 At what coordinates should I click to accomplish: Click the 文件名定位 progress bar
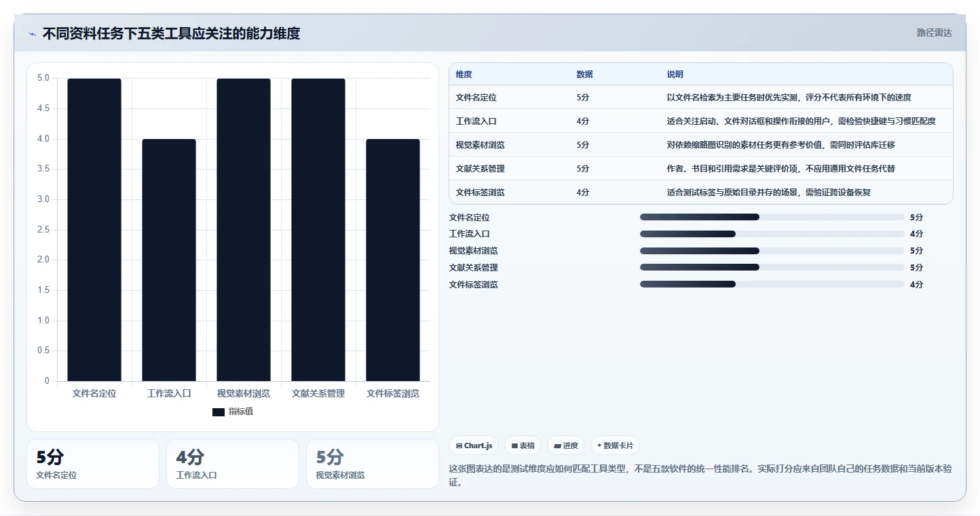772,217
